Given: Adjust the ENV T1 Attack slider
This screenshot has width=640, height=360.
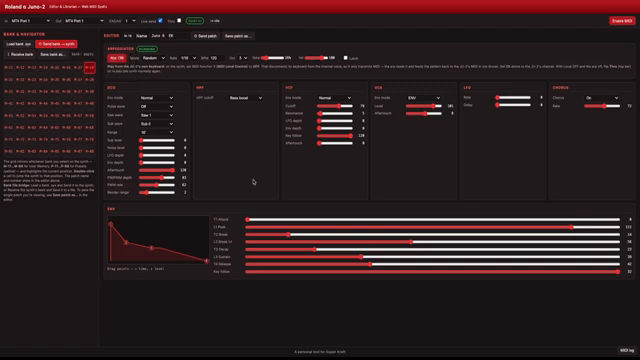Looking at the screenshot, I should tap(433, 220).
